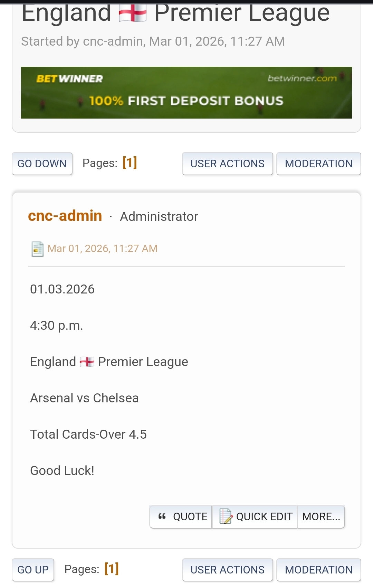The image size is (373, 588).
Task: Click the notepad pencil icon for Quick Edit
Action: click(x=226, y=516)
